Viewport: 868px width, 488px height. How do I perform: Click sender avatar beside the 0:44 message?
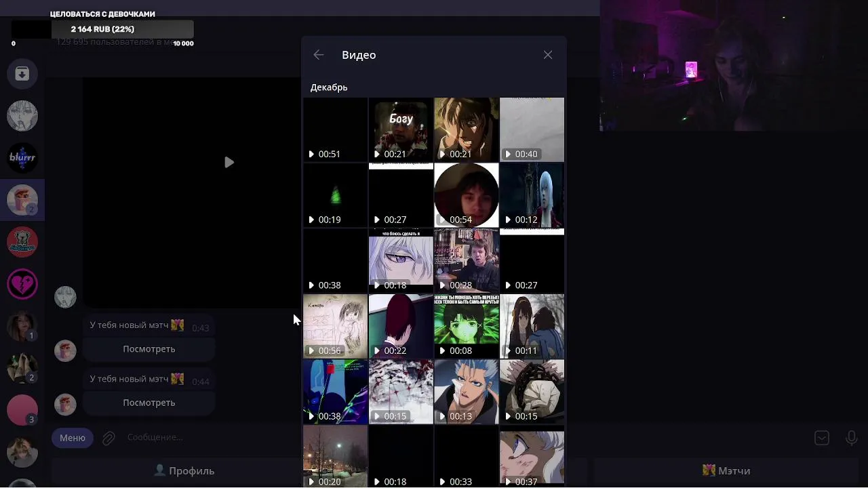pos(65,404)
